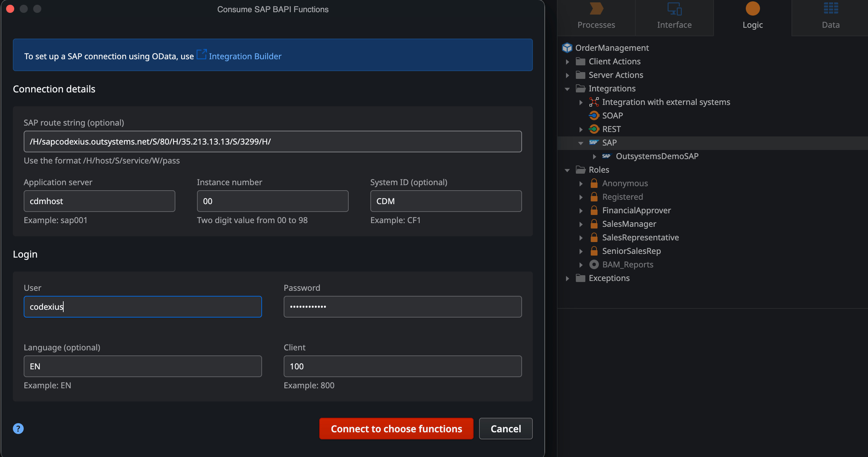
Task: Collapse the Integrations folder
Action: (x=567, y=89)
